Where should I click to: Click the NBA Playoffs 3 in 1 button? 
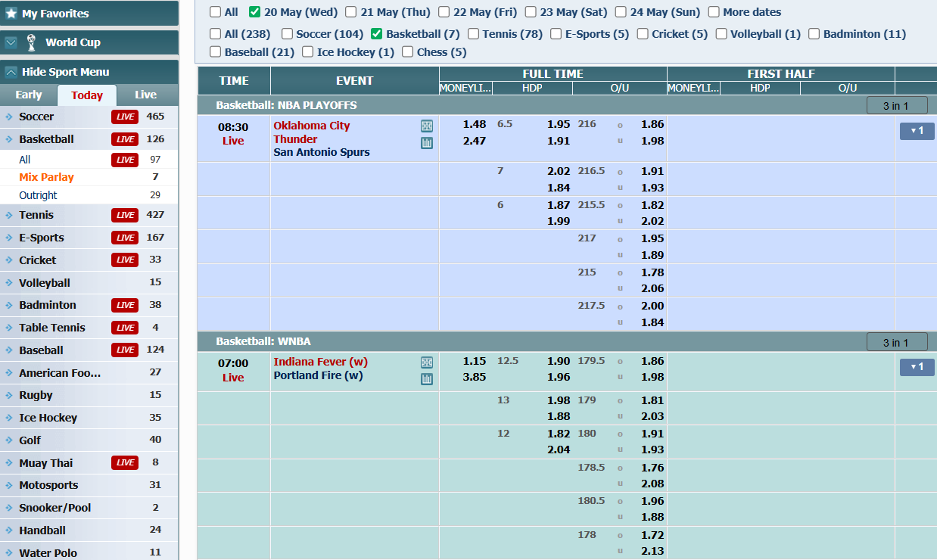897,106
